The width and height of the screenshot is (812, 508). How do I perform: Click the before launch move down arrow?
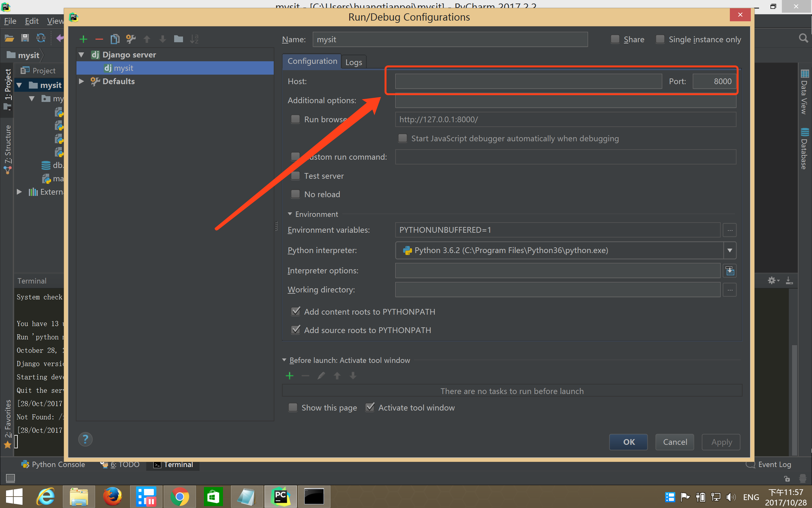pyautogui.click(x=353, y=376)
